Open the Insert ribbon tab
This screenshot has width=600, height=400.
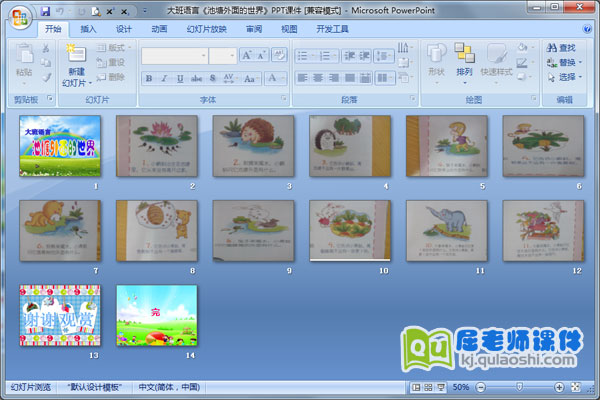(89, 30)
